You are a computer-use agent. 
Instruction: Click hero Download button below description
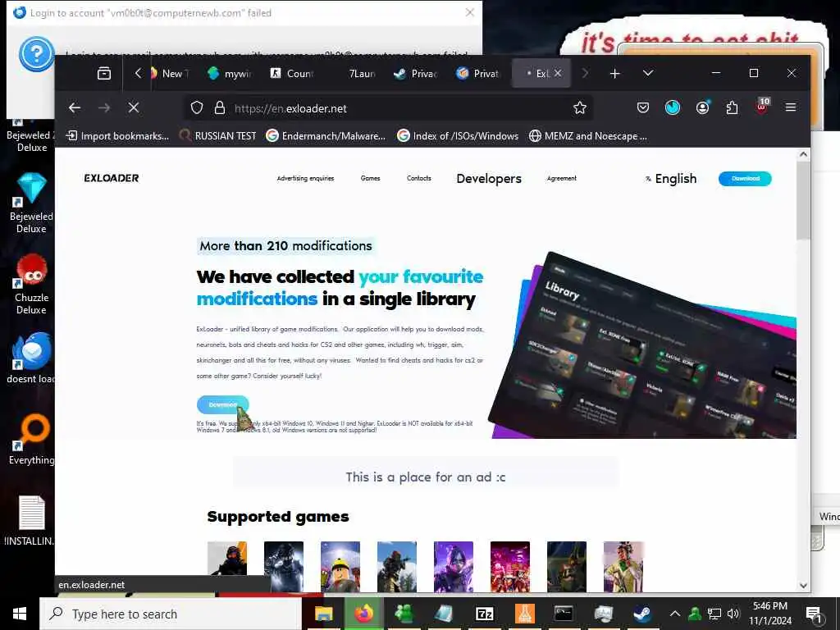coord(222,404)
